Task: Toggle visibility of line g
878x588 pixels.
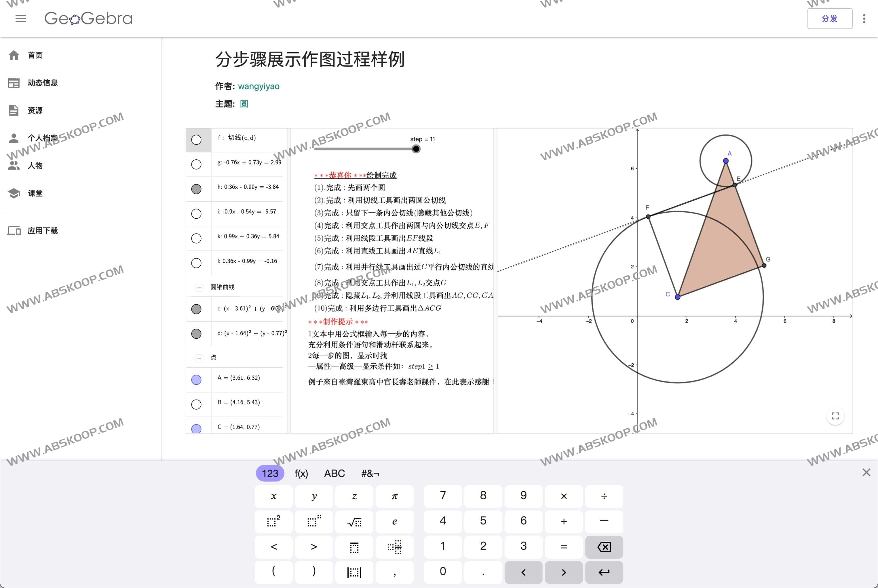Action: click(196, 164)
